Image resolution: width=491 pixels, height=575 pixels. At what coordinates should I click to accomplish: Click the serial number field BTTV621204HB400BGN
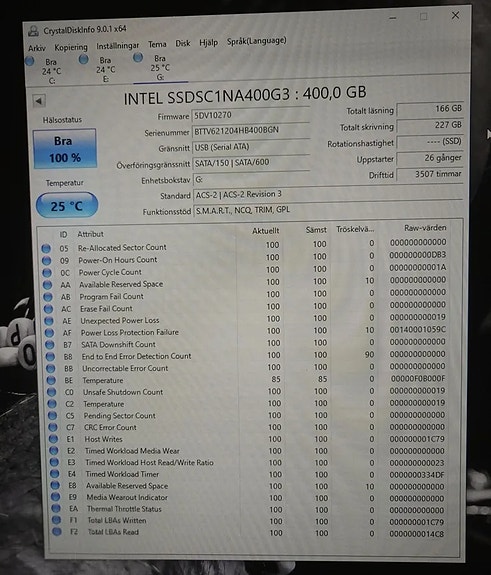[x=250, y=131]
